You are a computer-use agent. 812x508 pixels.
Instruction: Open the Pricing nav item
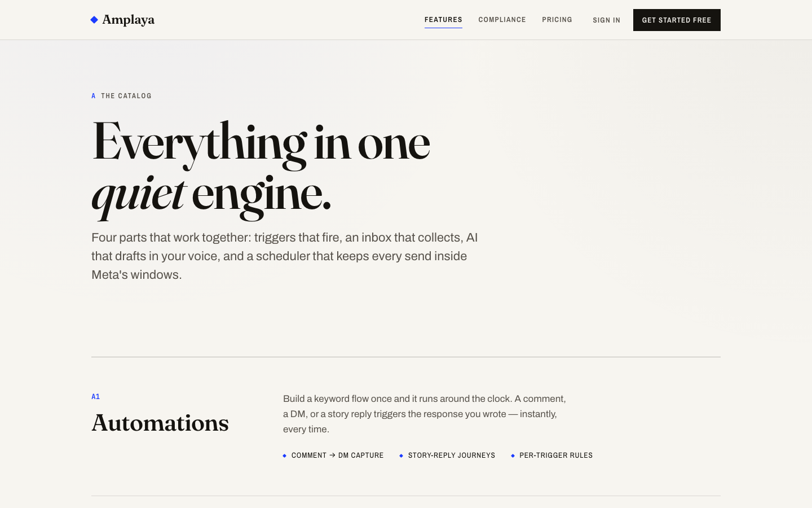click(557, 20)
